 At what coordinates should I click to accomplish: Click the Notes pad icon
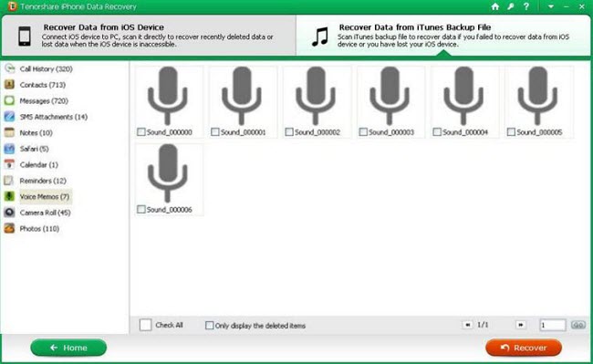(x=9, y=132)
